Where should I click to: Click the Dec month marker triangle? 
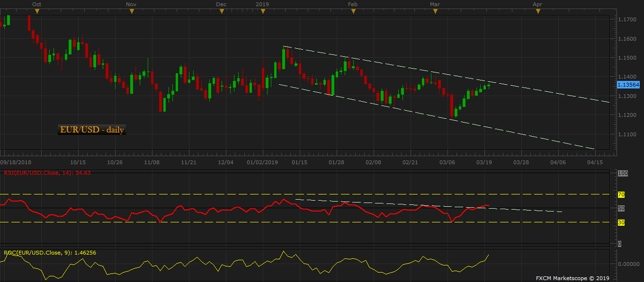tap(222, 12)
